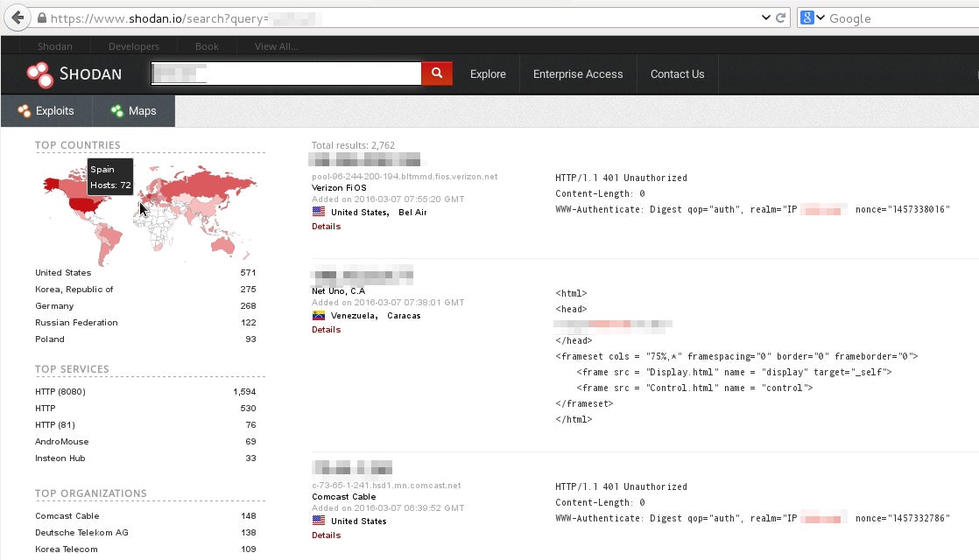The image size is (979, 560).
Task: Click the Shodan logo icon
Action: [40, 74]
